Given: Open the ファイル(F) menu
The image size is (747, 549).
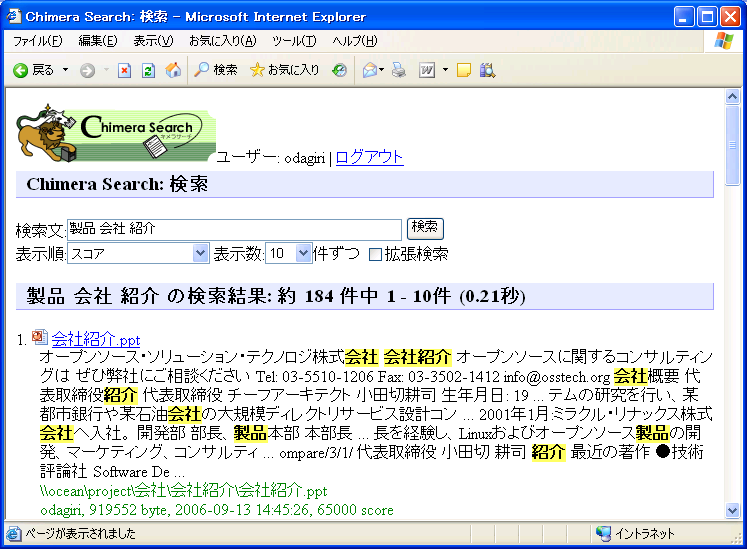Looking at the screenshot, I should click(38, 41).
